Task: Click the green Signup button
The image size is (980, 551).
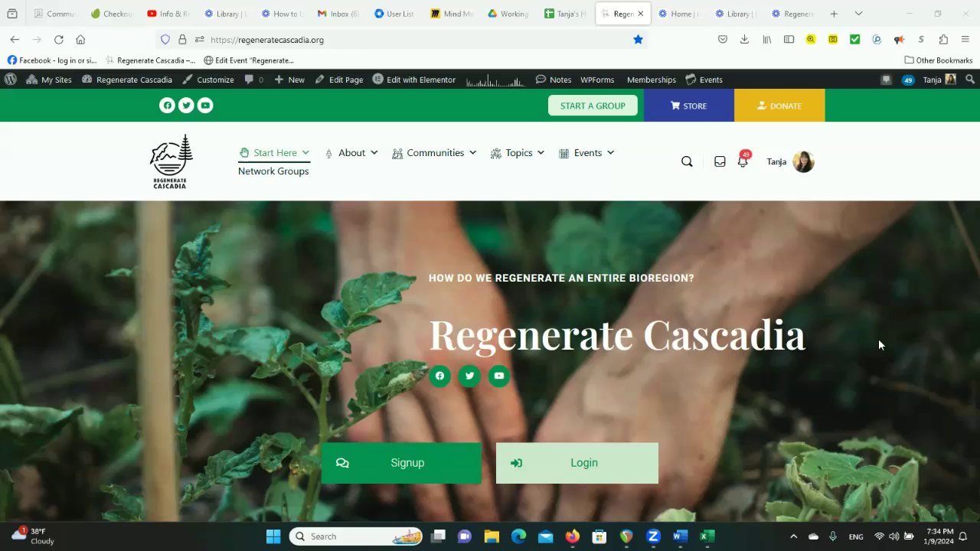Action: [x=401, y=463]
